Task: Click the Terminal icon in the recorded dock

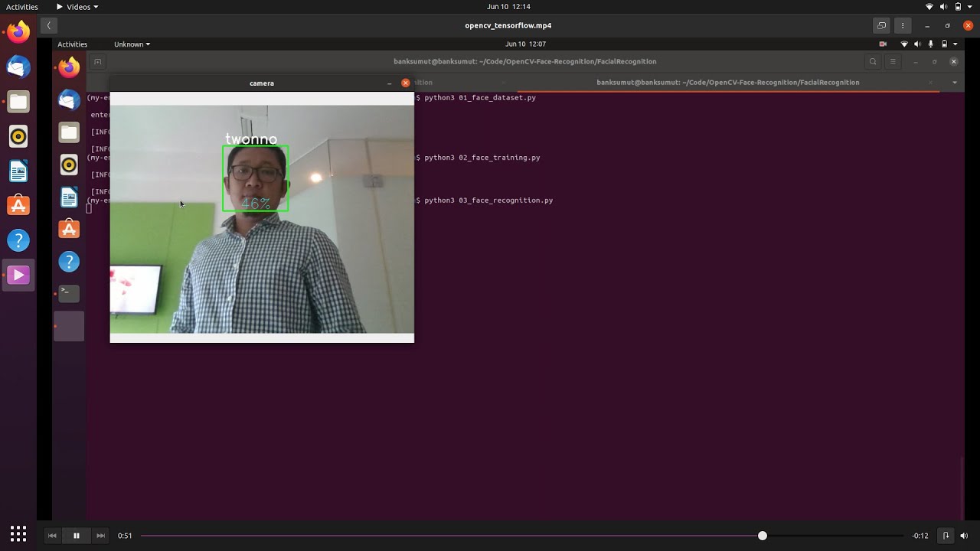Action: coord(69,293)
